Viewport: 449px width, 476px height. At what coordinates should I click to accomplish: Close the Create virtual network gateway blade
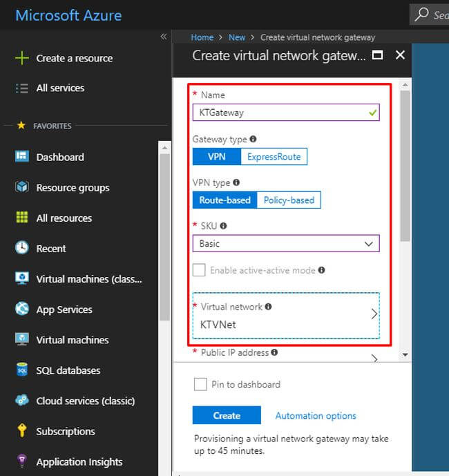click(x=400, y=55)
